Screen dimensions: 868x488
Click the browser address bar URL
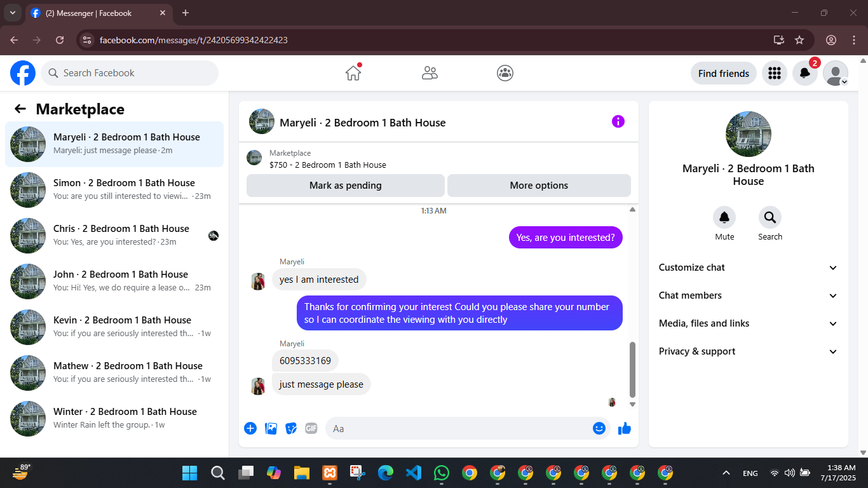point(194,40)
